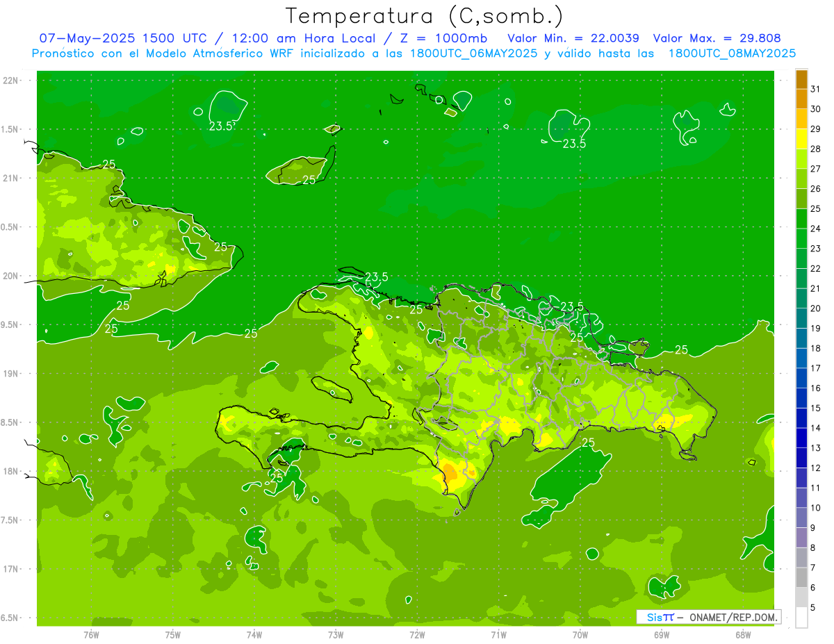Viewport: 834px width, 644px height.
Task: Click the legend value 18
Action: pyautogui.click(x=816, y=348)
